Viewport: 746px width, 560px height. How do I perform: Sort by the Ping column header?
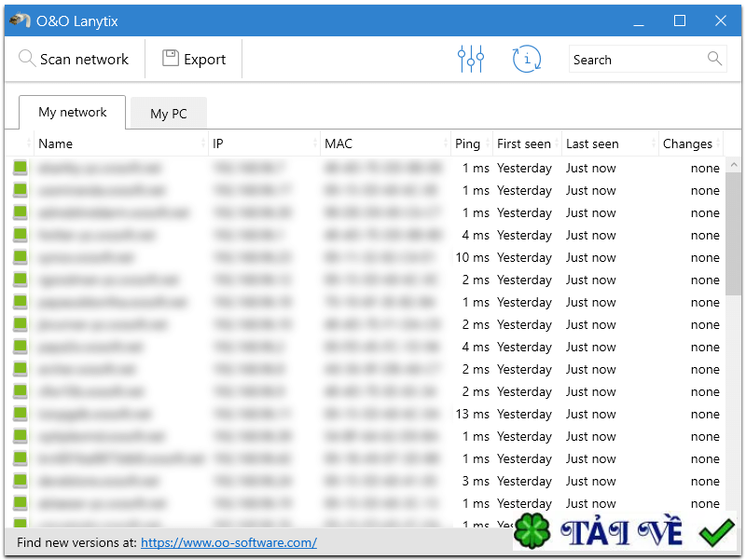coord(467,143)
